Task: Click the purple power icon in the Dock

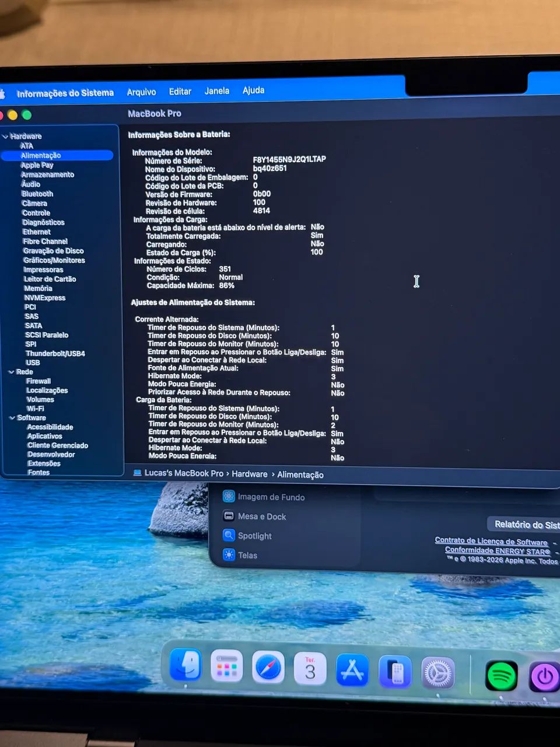Action: [x=545, y=678]
